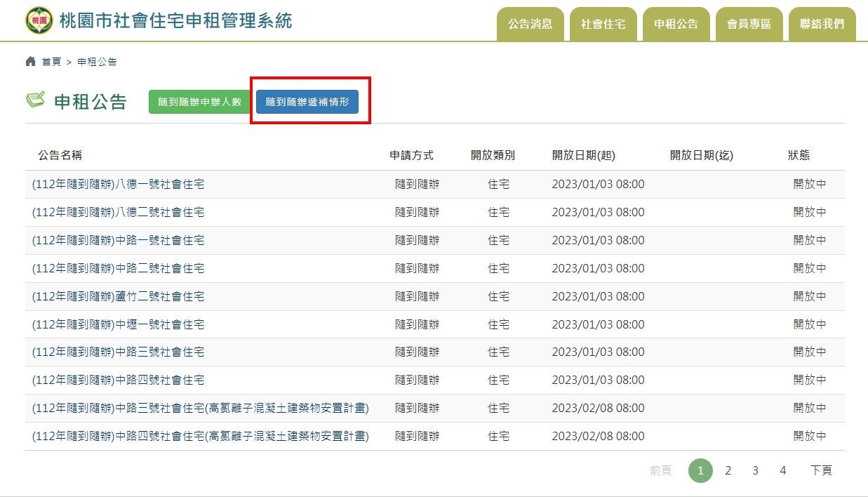The image size is (868, 497).
Task: Click the home icon in breadcrumb
Action: point(30,62)
